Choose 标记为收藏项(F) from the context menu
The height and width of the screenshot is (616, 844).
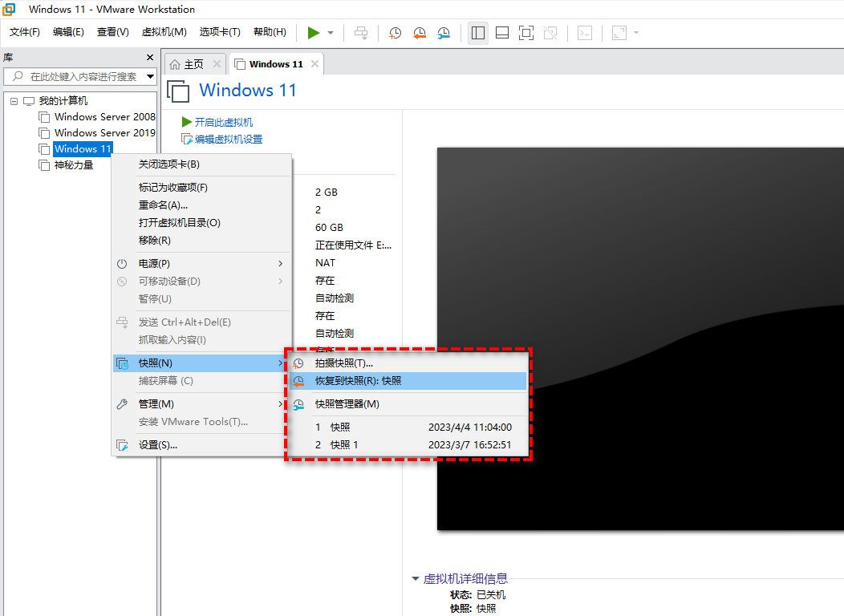(201, 187)
